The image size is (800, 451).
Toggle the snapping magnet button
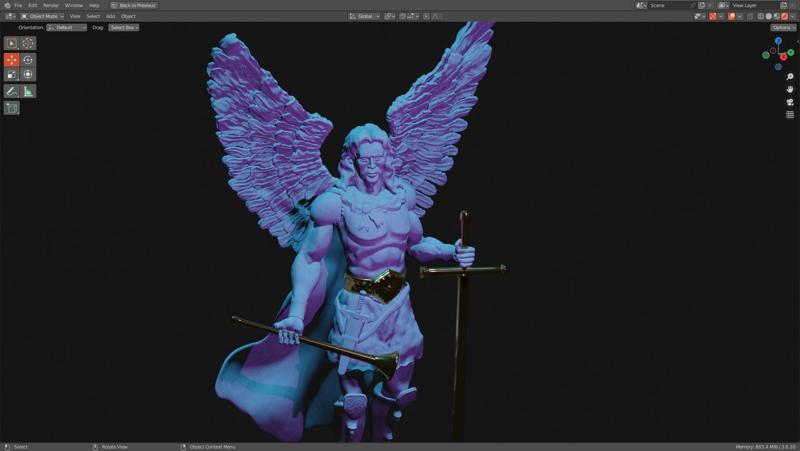[403, 16]
